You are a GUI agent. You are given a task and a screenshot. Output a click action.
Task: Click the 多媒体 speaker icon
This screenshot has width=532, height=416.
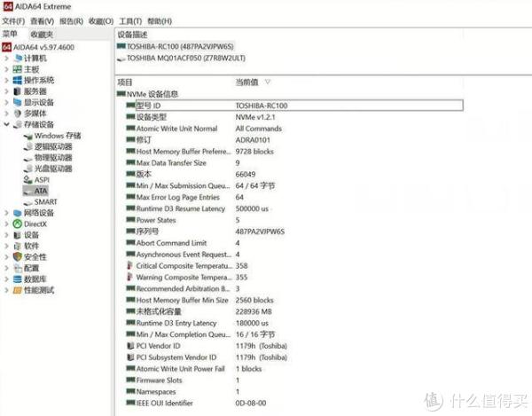pos(18,114)
